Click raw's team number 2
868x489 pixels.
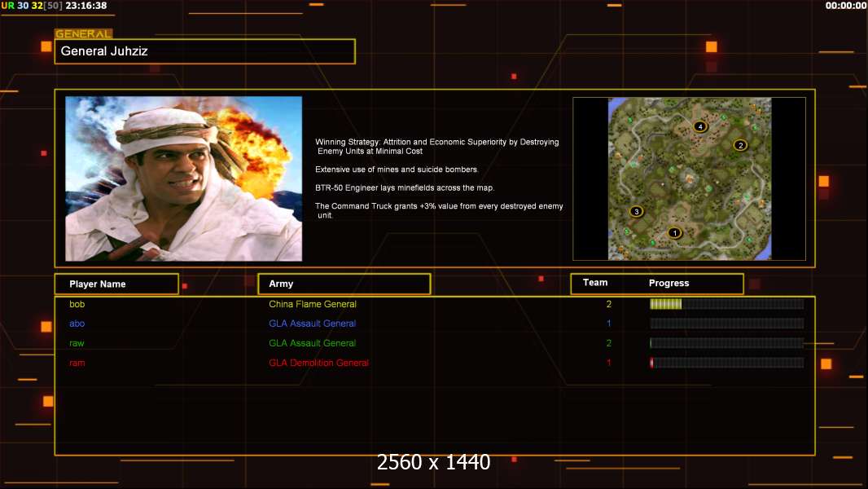tap(609, 343)
